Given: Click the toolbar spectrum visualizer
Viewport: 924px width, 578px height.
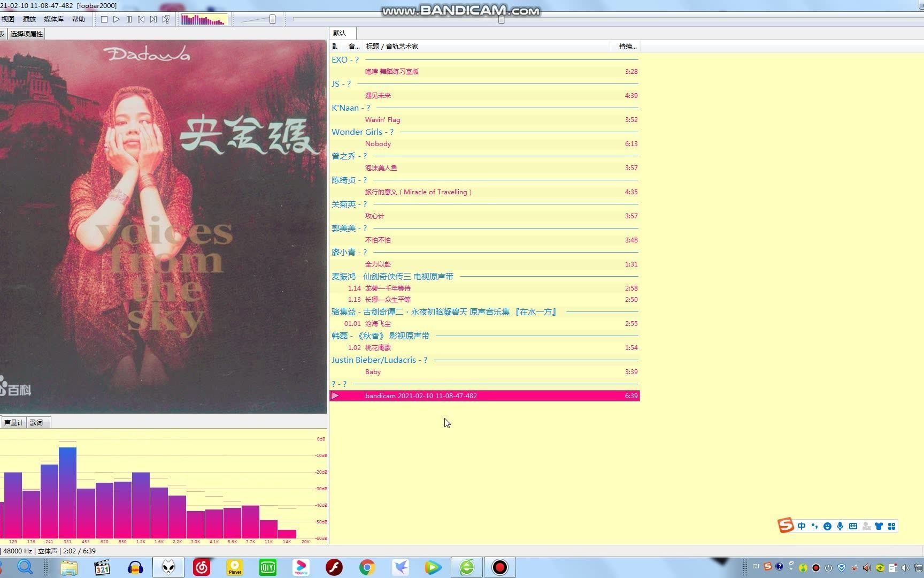Looking at the screenshot, I should (204, 20).
